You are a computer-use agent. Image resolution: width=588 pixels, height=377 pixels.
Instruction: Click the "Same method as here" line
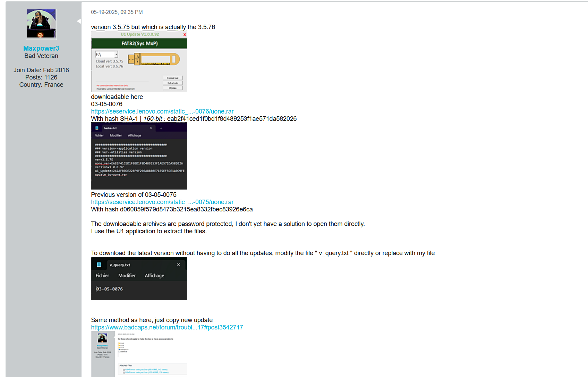click(152, 320)
